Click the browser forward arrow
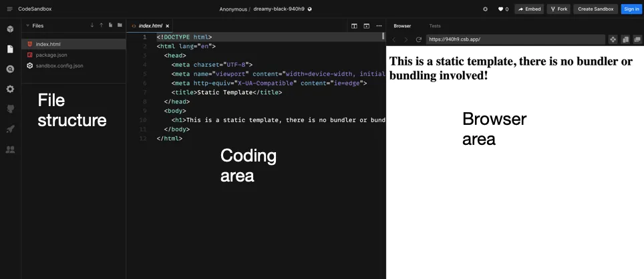The width and height of the screenshot is (644, 279). pyautogui.click(x=406, y=39)
